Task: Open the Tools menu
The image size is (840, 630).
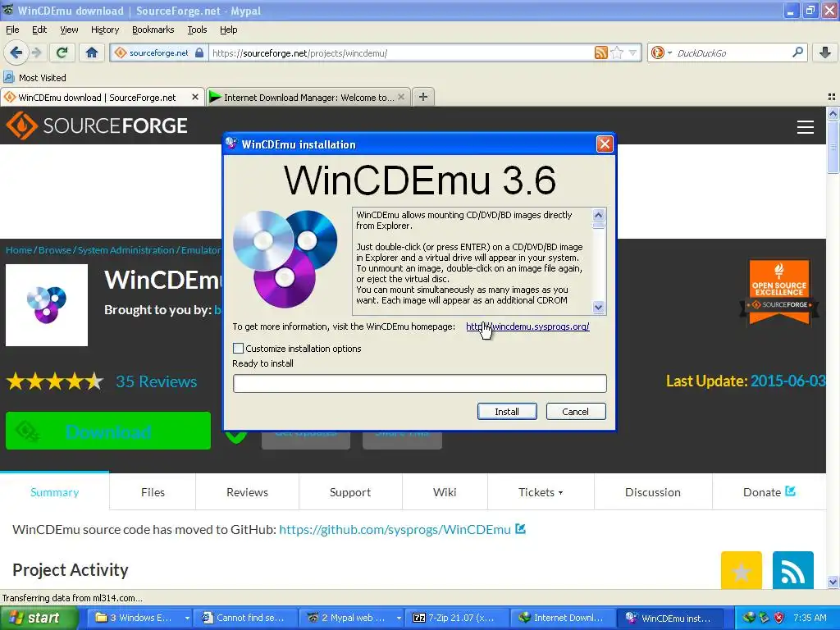Action: coord(197,30)
